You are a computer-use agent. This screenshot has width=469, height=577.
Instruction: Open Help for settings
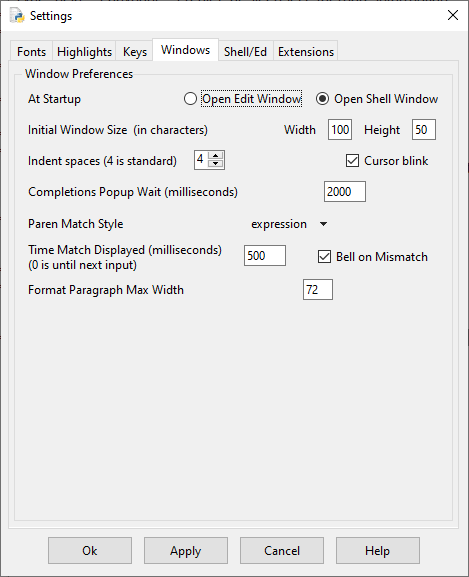(x=378, y=551)
